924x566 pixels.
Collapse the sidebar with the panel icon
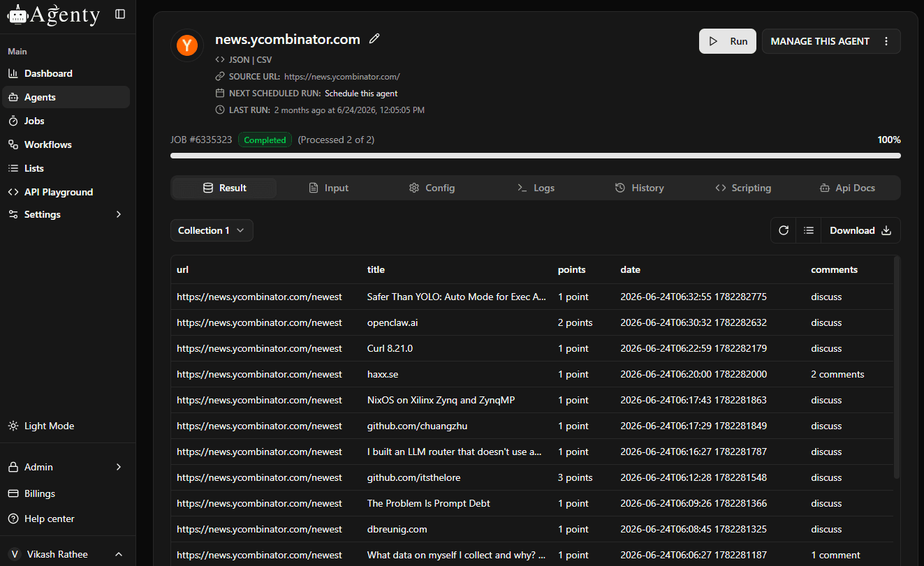[120, 14]
